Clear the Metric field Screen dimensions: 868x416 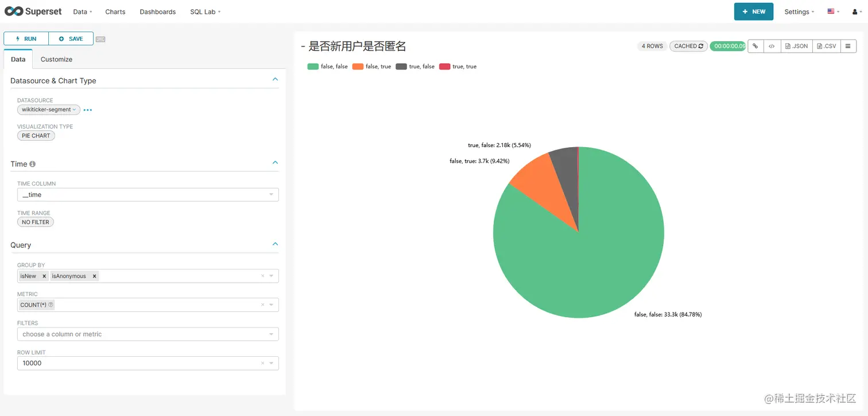tap(263, 305)
